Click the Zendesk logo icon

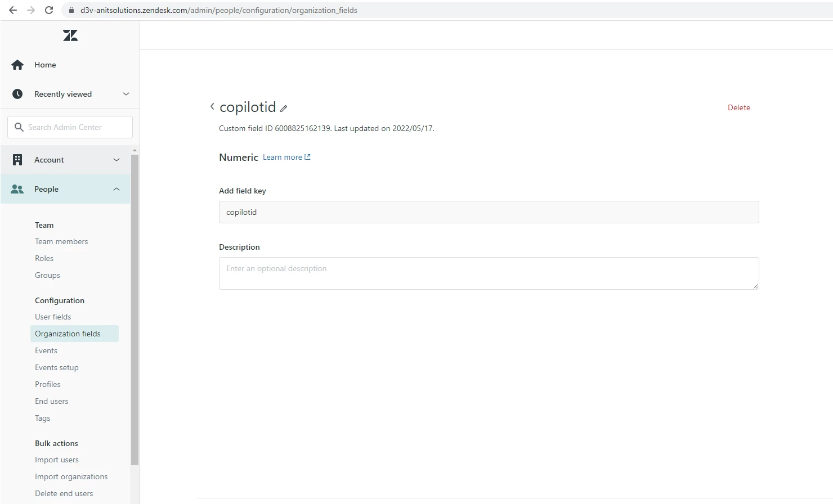70,35
